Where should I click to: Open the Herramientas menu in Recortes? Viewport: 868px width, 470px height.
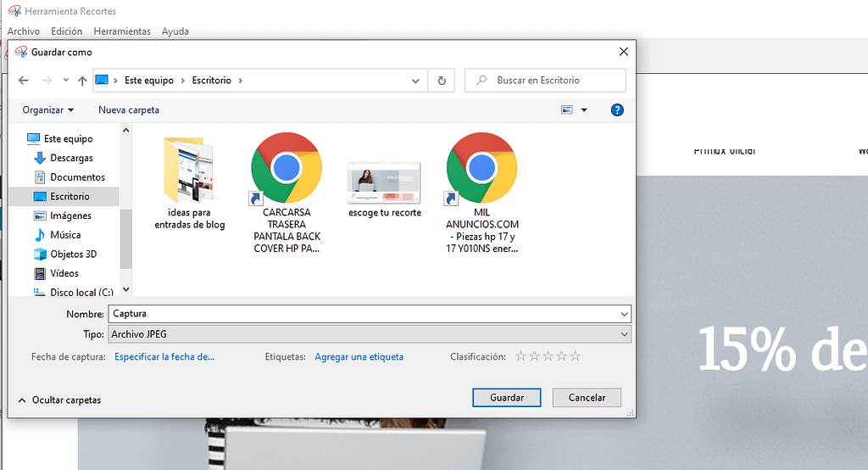[x=122, y=31]
